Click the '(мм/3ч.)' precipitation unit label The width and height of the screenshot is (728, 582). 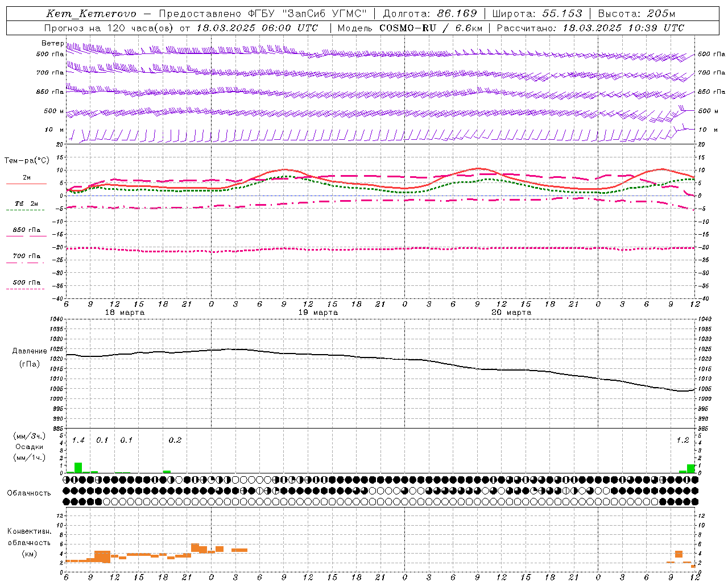[x=30, y=436]
